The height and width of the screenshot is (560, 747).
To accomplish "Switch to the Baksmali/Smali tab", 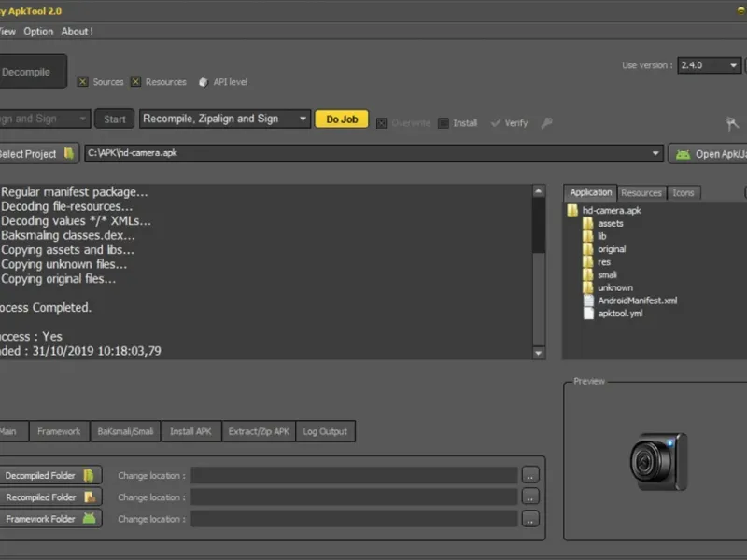I will [x=125, y=431].
